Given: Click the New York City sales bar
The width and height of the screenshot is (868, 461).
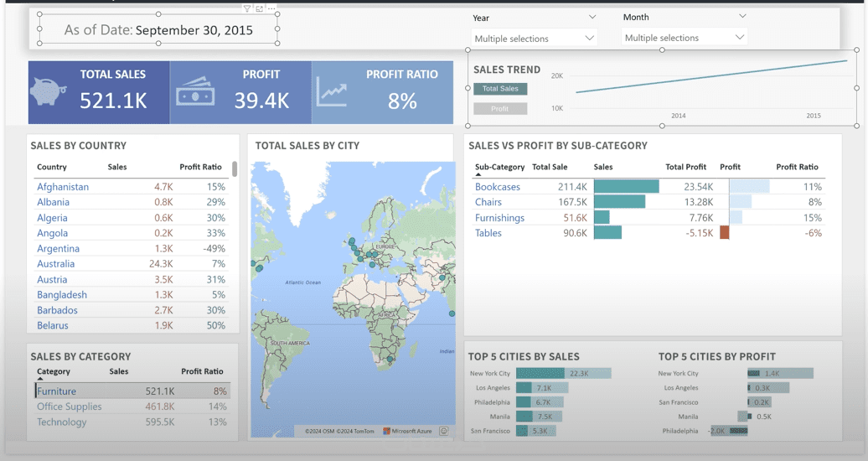Looking at the screenshot, I should pos(564,374).
